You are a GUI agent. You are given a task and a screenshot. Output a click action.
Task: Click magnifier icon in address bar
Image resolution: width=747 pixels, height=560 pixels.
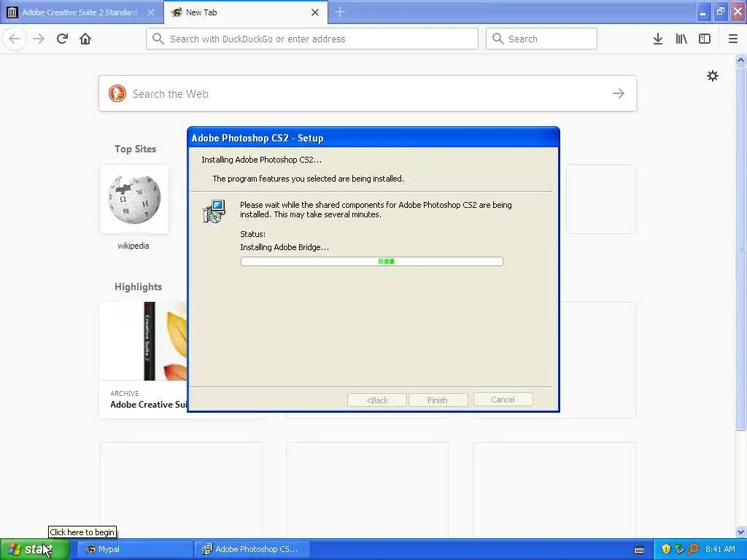158,39
